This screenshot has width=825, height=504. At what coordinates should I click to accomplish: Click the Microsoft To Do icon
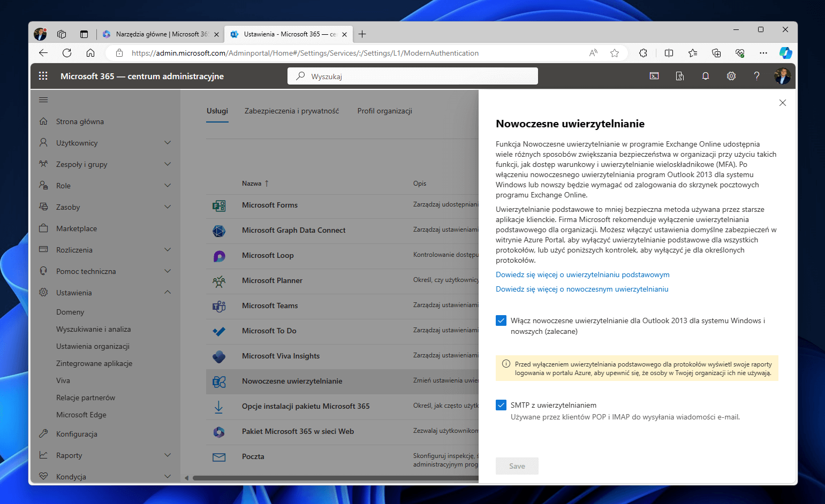pos(219,331)
